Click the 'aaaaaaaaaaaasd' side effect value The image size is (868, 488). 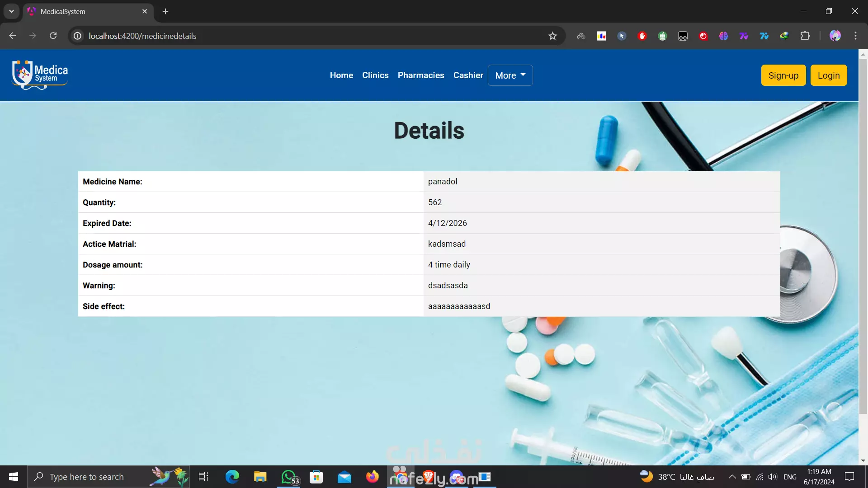459,306
